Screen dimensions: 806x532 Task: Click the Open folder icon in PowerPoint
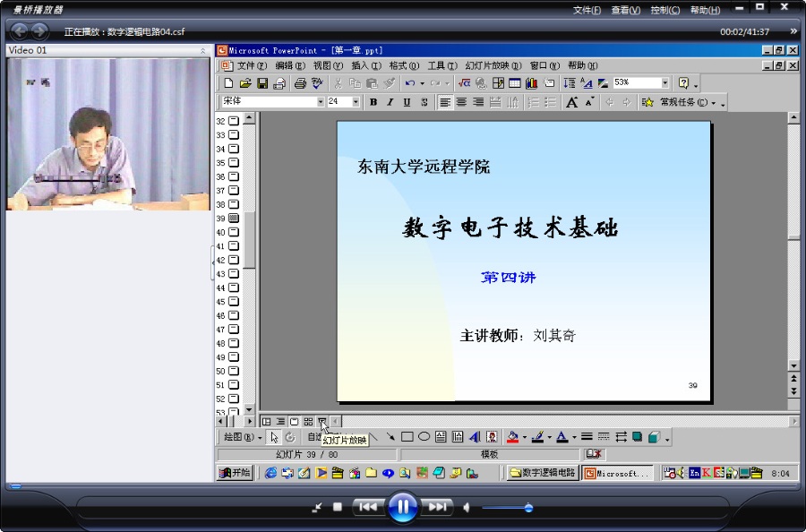[245, 83]
